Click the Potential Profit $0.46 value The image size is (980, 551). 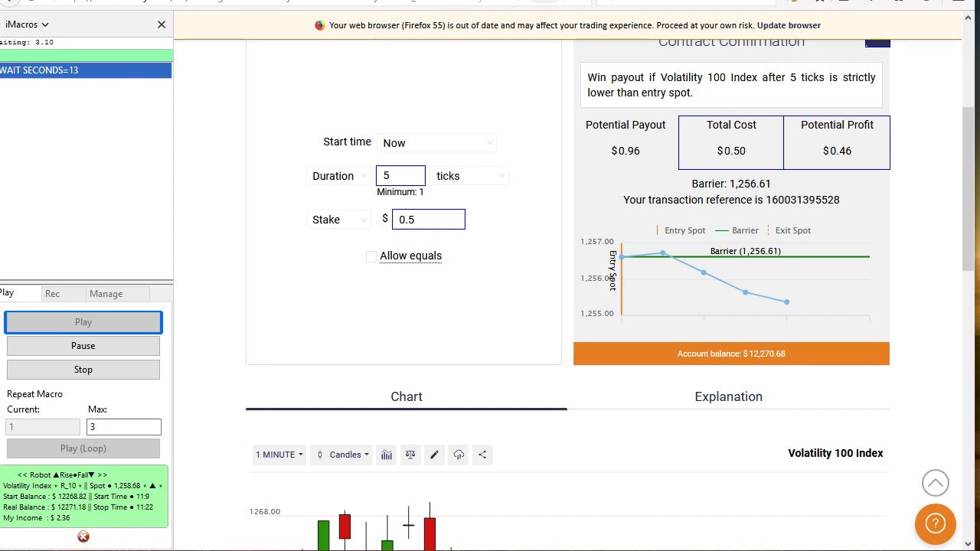[837, 151]
